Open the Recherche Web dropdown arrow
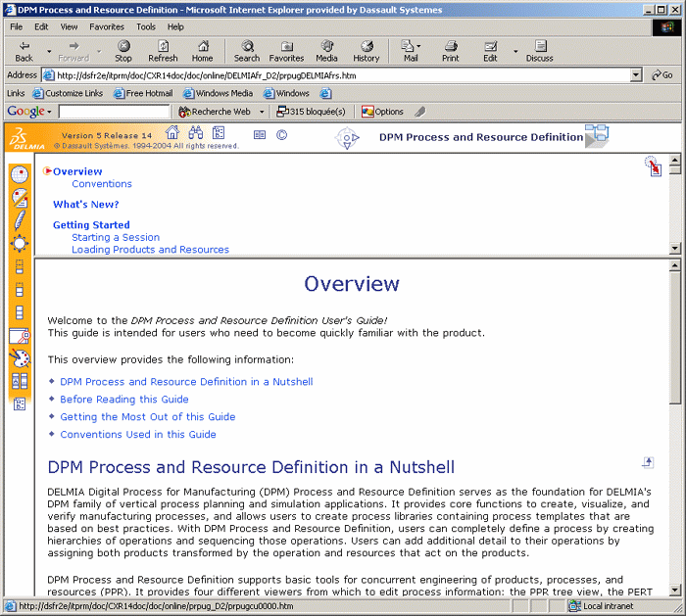 click(262, 112)
